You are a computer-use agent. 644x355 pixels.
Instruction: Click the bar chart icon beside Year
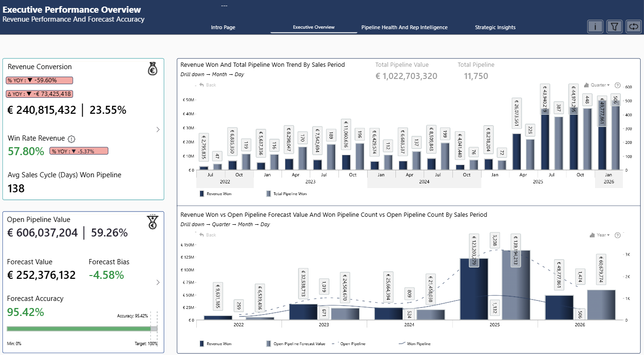(x=593, y=235)
